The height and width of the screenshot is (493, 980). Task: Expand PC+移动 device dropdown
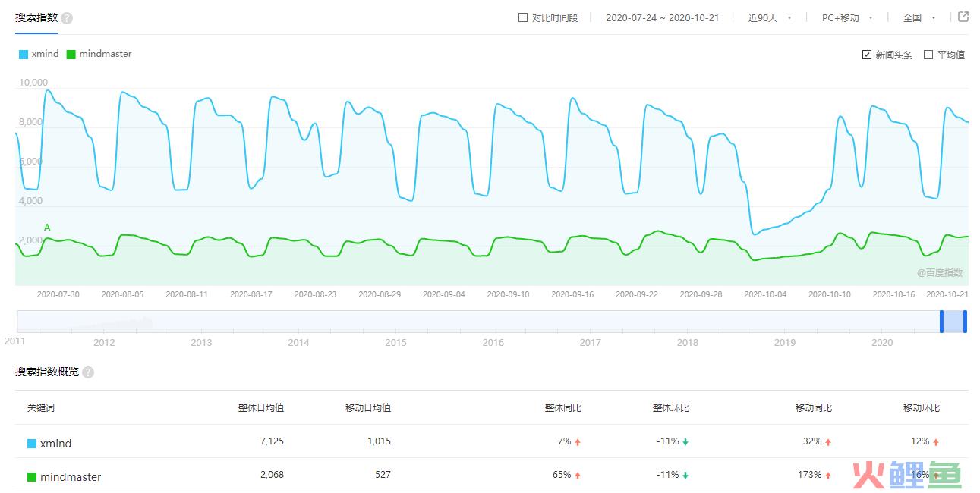tap(847, 17)
